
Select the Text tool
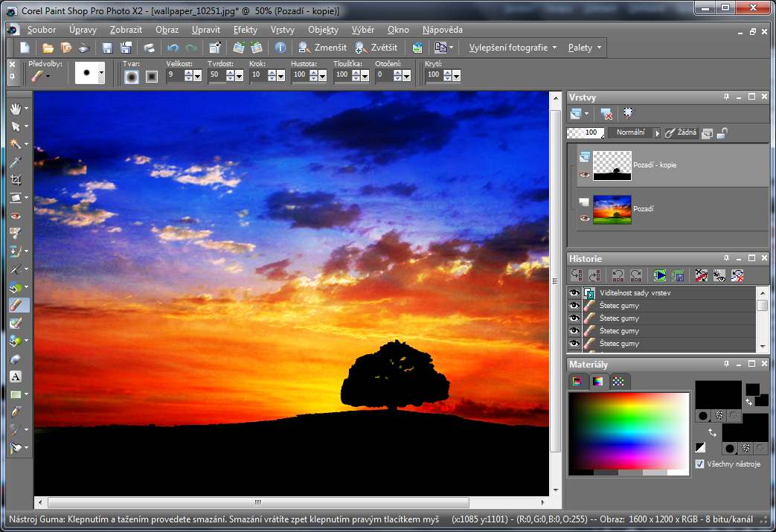[x=16, y=376]
